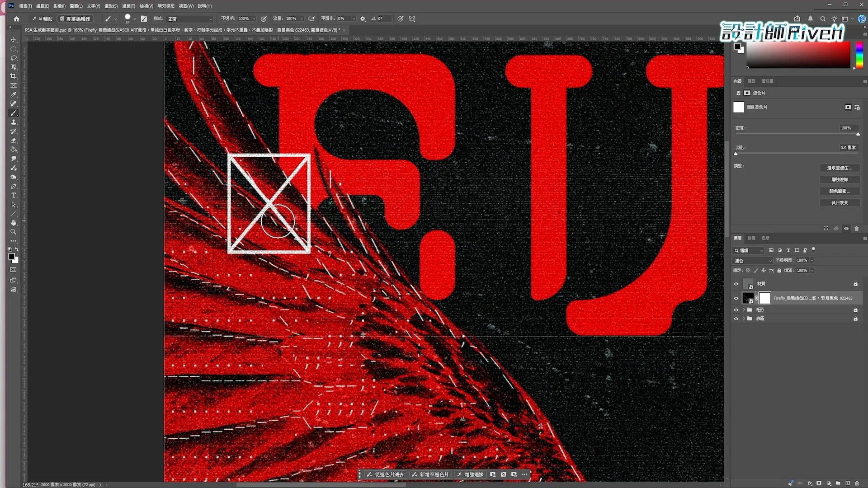This screenshot has width=868, height=488.
Task: Open the 濾色 blend mode dropdown
Action: [753, 261]
